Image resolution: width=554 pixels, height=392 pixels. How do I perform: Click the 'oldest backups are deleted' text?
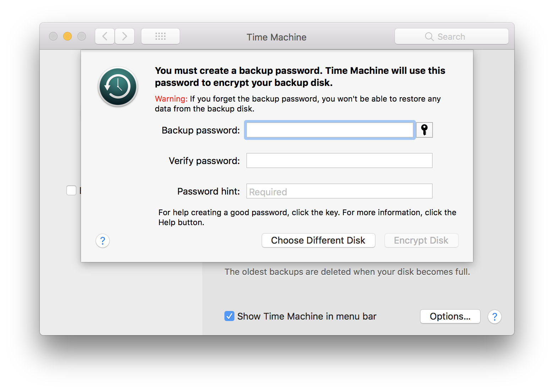347,272
